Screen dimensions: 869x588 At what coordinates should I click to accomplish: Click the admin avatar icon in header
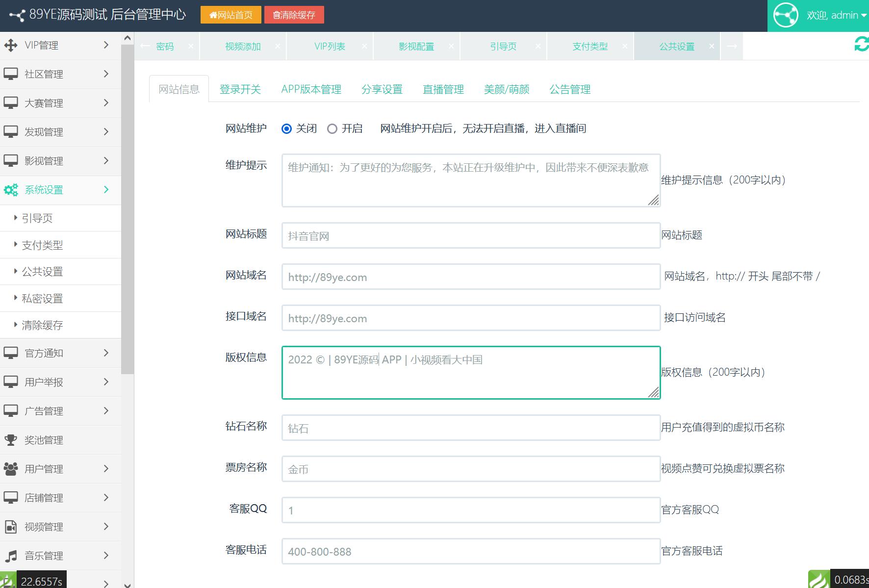[x=786, y=15]
